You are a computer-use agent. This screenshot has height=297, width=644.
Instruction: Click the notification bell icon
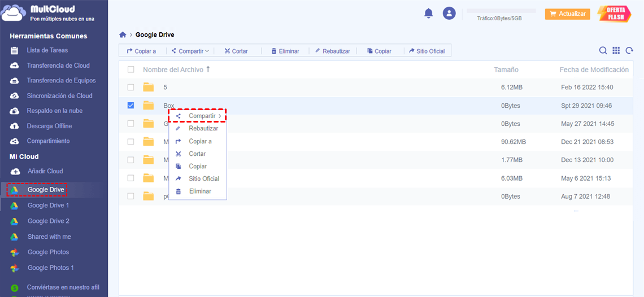tap(428, 13)
